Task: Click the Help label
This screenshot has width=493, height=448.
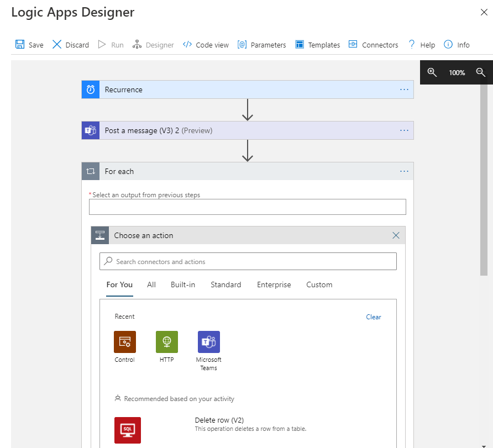Action: (428, 45)
